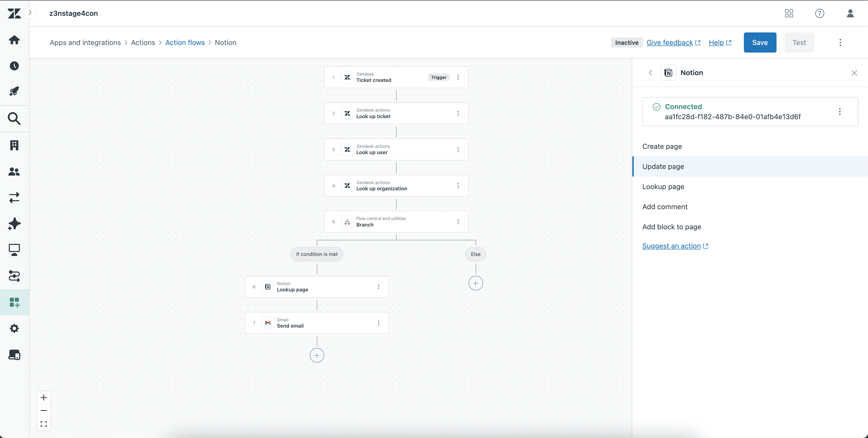
Task: Select the If condition is met branch
Action: (x=317, y=254)
